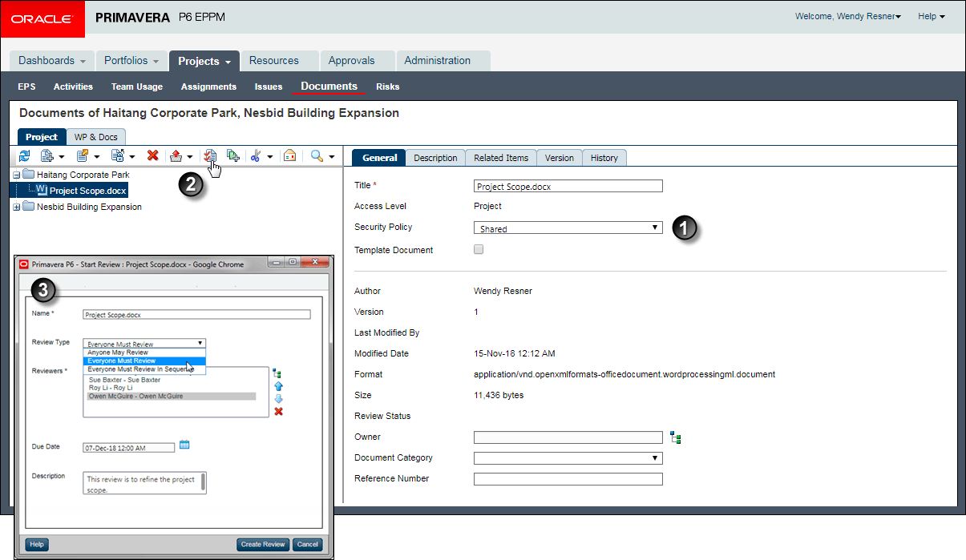Image resolution: width=966 pixels, height=560 pixels.
Task: Open the EPS page
Action: 26,87
